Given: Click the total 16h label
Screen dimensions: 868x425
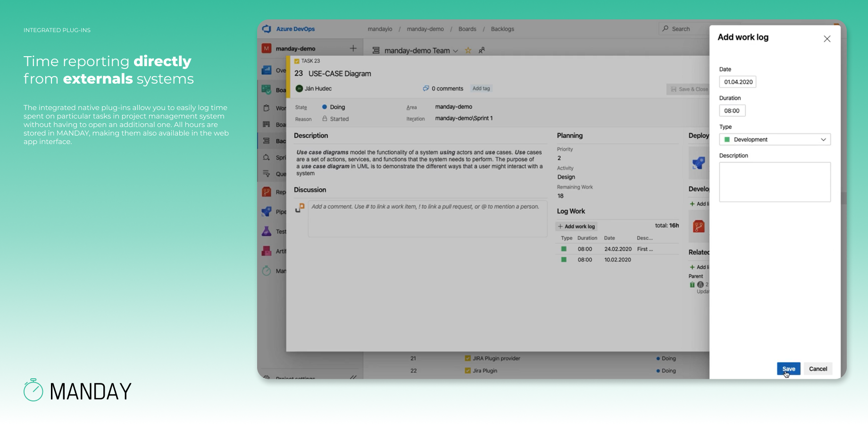Looking at the screenshot, I should coord(667,225).
